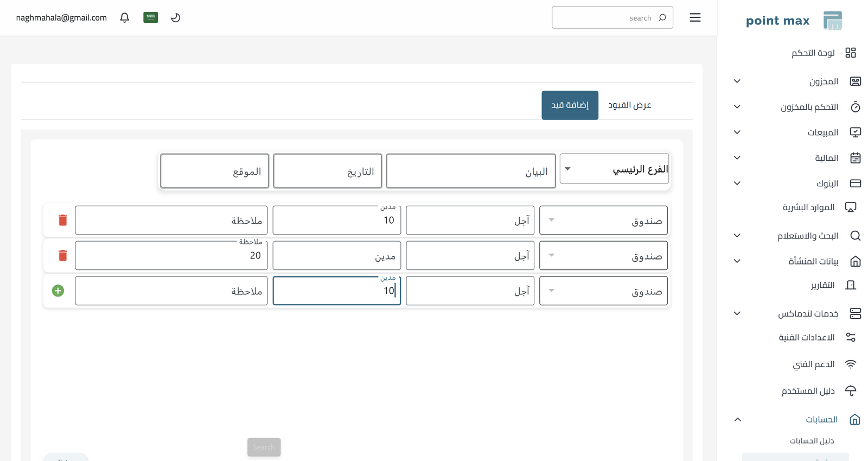Click the notification bell icon
This screenshot has height=461, width=868.
pyautogui.click(x=124, y=17)
